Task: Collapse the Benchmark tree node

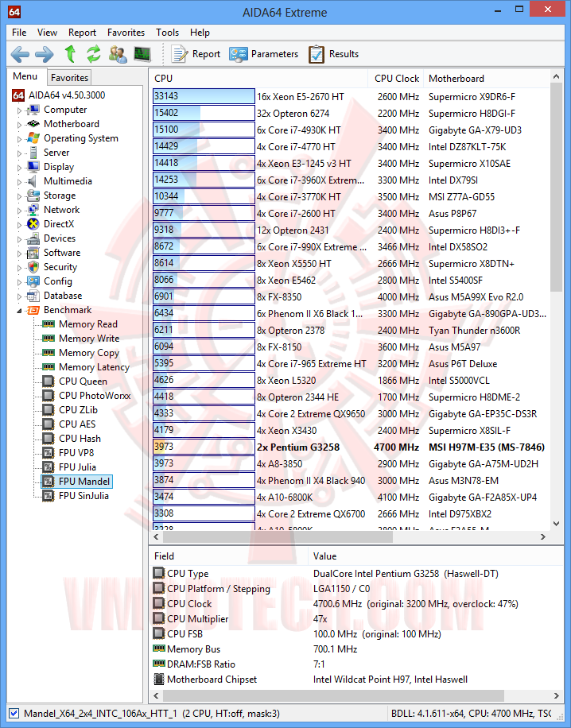Action: coord(20,311)
